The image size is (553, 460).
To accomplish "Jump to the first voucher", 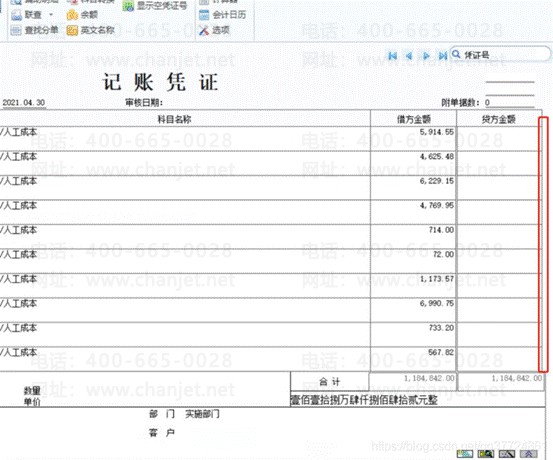I will (393, 56).
